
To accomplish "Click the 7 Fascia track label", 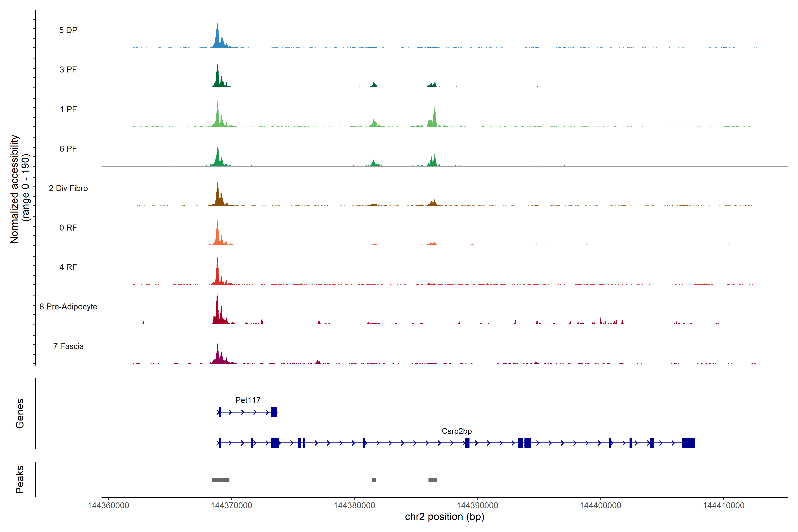I will [x=68, y=346].
